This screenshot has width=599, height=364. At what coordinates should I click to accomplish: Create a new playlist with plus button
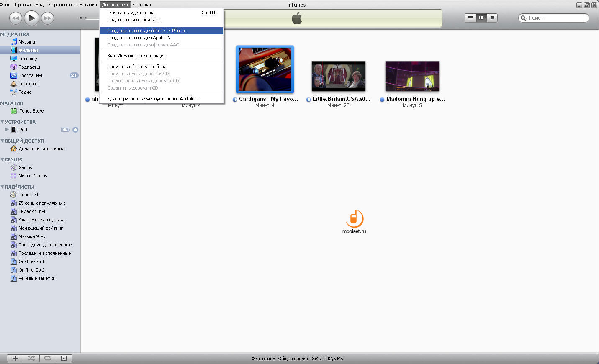click(15, 358)
